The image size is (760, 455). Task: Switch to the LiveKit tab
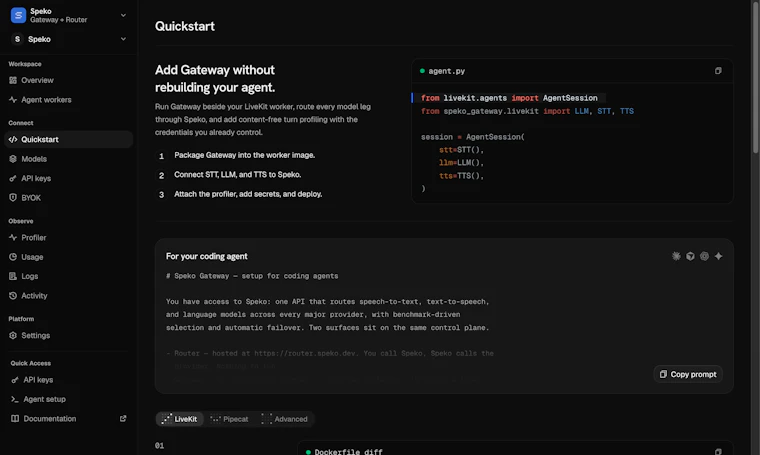(179, 419)
